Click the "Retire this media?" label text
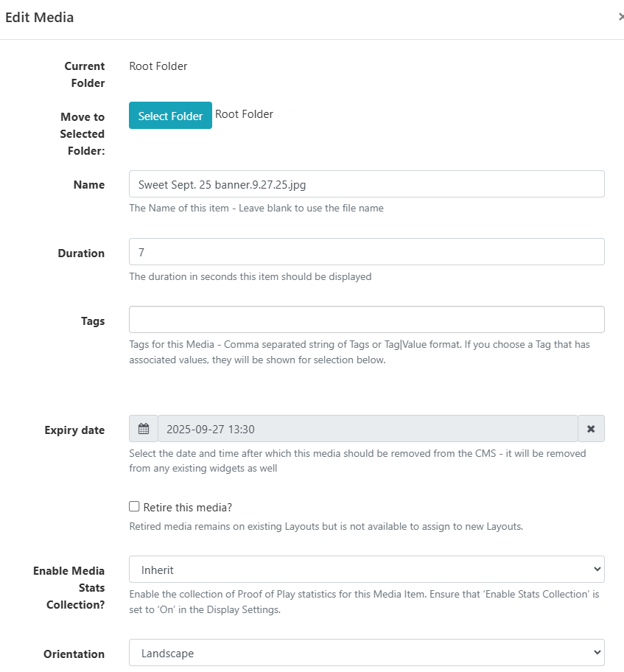 (188, 508)
